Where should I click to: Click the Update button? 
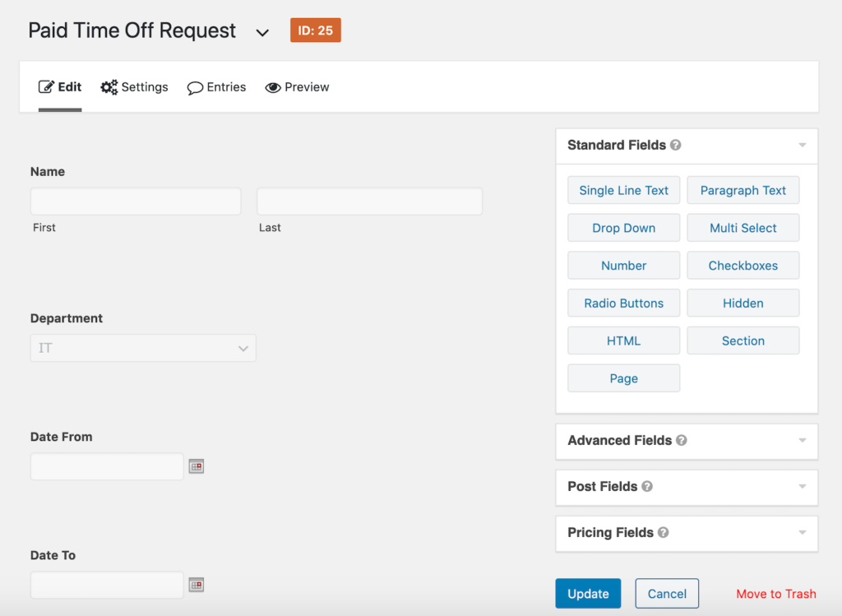(x=588, y=593)
